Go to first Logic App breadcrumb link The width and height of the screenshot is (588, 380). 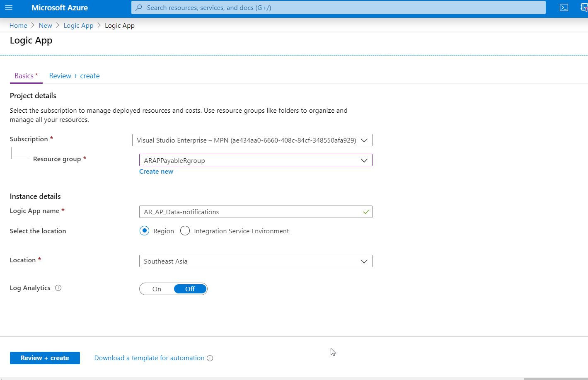pos(78,25)
